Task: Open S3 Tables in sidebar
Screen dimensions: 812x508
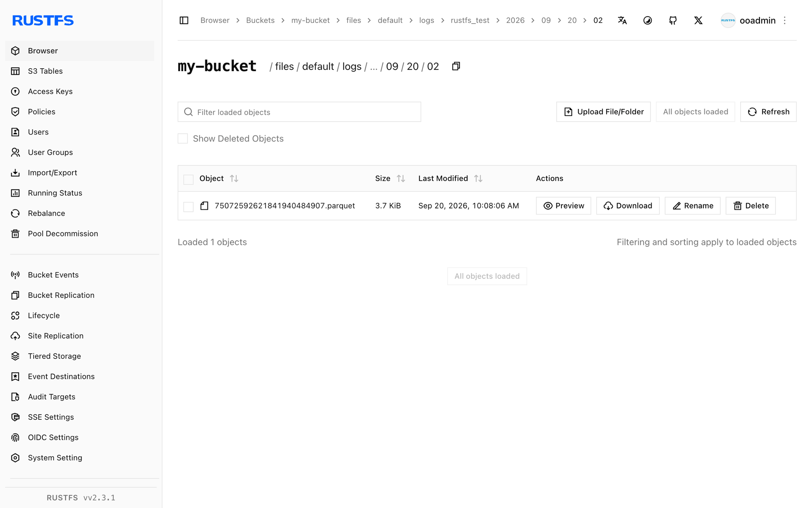Action: tap(80, 71)
